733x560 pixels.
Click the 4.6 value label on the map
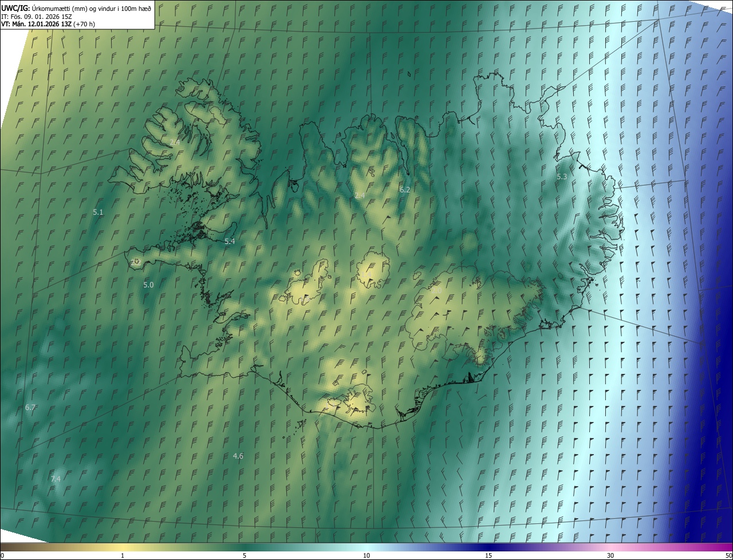238,456
